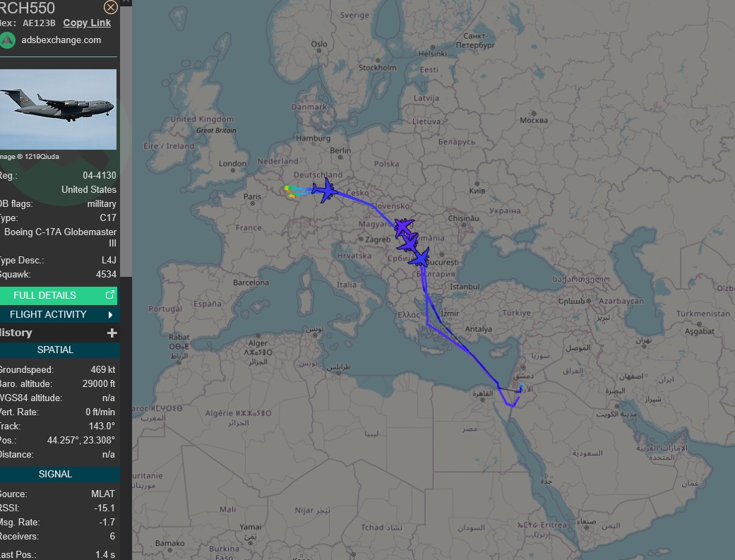The height and width of the screenshot is (560, 735).
Task: Click the FLIGHT ACTIVITY menu label
Action: [48, 314]
